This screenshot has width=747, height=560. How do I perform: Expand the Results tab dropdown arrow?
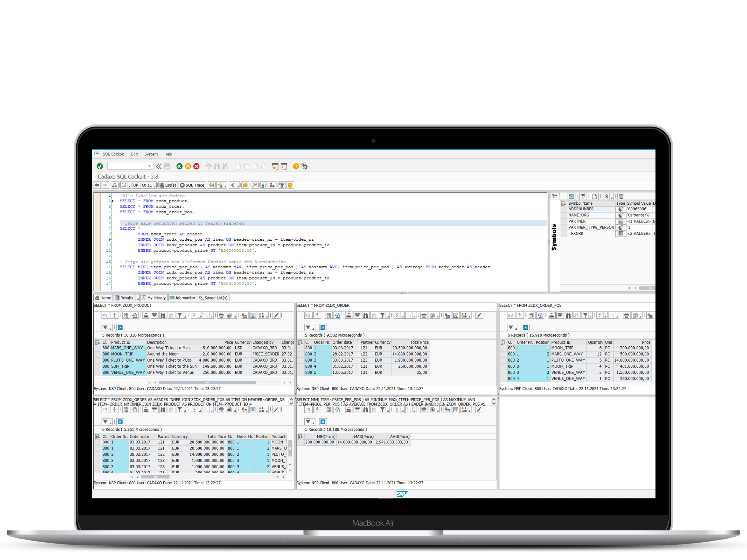(137, 298)
